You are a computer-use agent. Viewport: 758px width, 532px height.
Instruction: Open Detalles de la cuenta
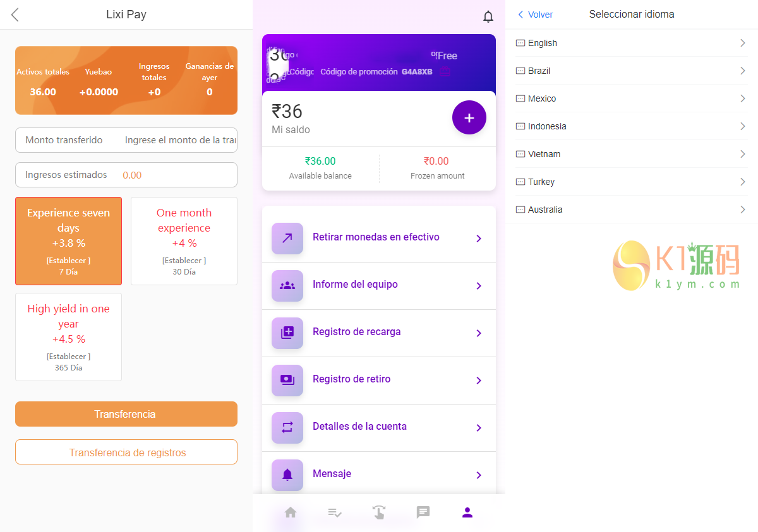[x=359, y=427]
